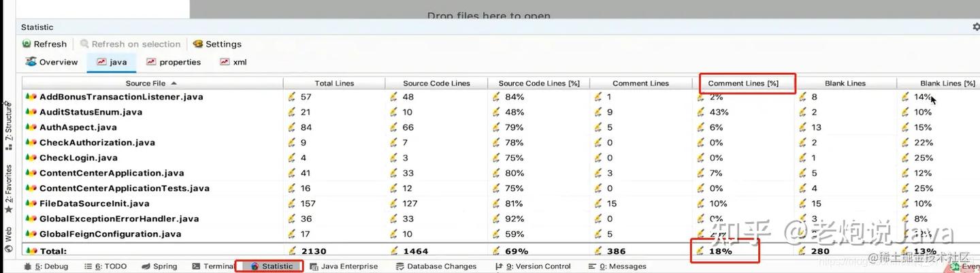This screenshot has width=980, height=273.
Task: Select the AuthAspect.java row
Action: pyautogui.click(x=78, y=127)
